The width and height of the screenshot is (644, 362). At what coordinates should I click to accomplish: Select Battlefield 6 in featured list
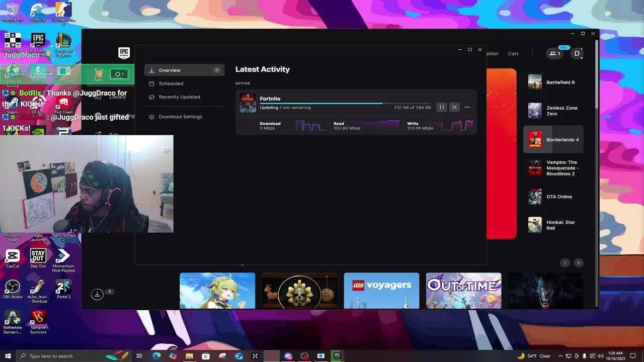tap(553, 82)
